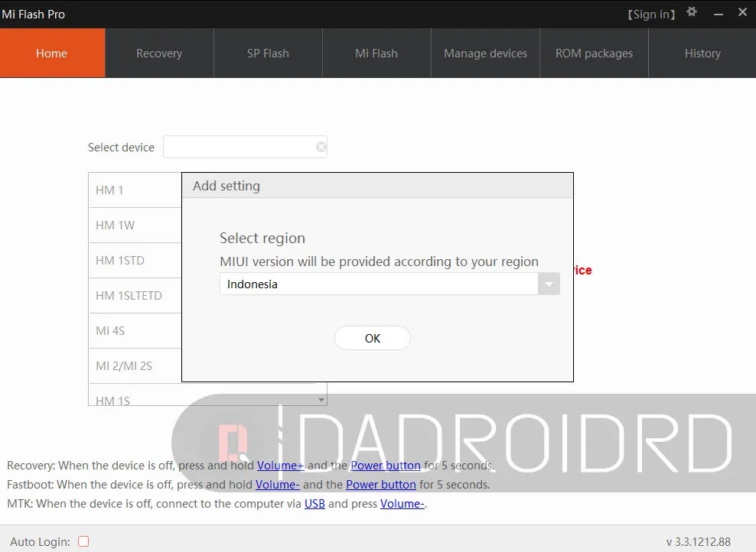The height and width of the screenshot is (552, 756).
Task: Clear the Select device search field
Action: pyautogui.click(x=321, y=147)
